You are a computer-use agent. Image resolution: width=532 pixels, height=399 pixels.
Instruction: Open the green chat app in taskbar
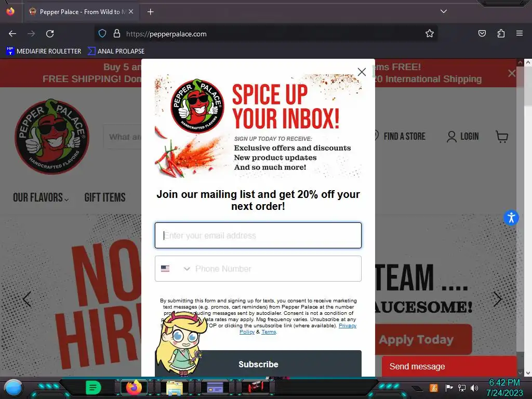click(x=93, y=387)
